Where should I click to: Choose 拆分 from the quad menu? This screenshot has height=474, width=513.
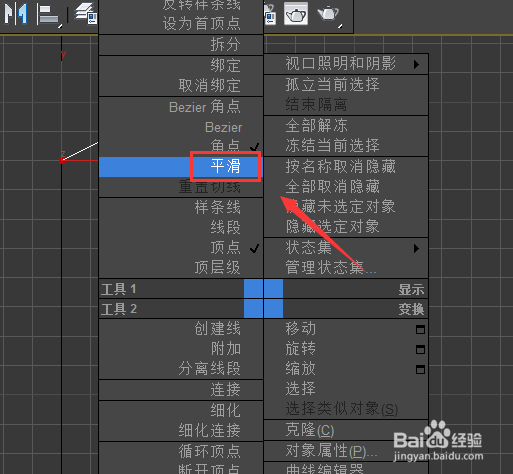[225, 44]
